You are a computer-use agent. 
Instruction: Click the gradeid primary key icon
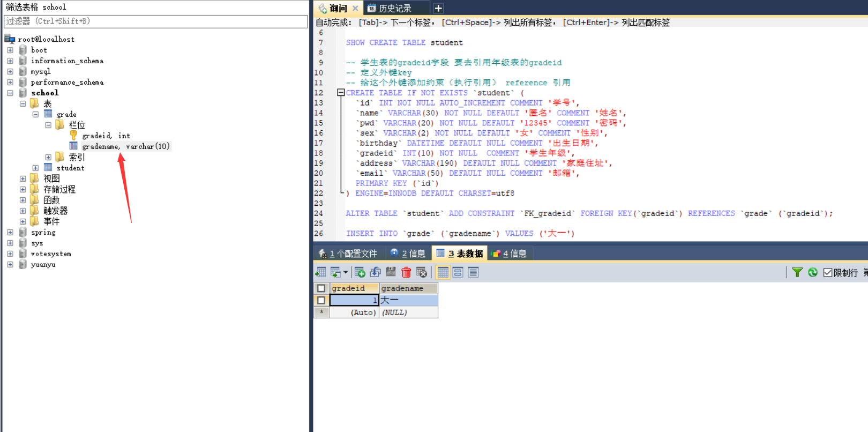pyautogui.click(x=73, y=135)
